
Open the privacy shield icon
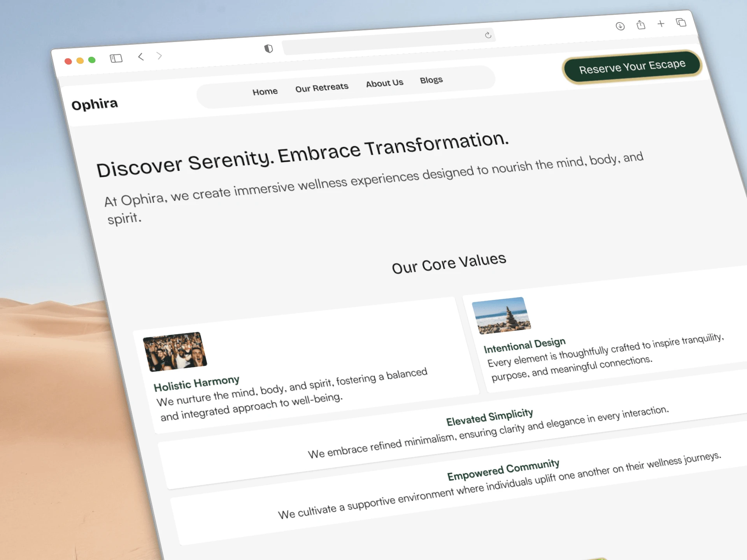(x=268, y=49)
